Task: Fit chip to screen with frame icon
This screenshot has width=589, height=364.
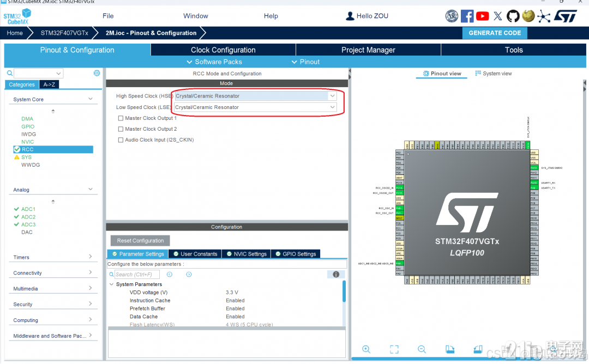Action: point(394,349)
